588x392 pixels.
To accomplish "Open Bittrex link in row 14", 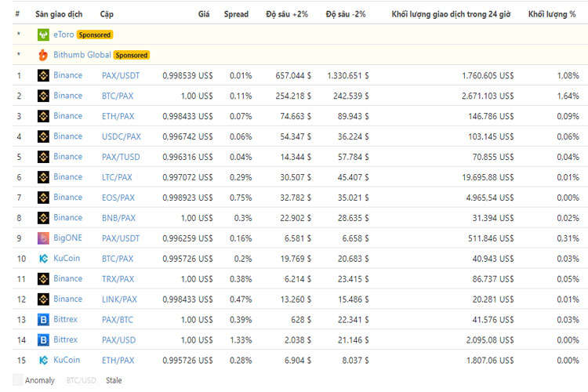I will [65, 339].
